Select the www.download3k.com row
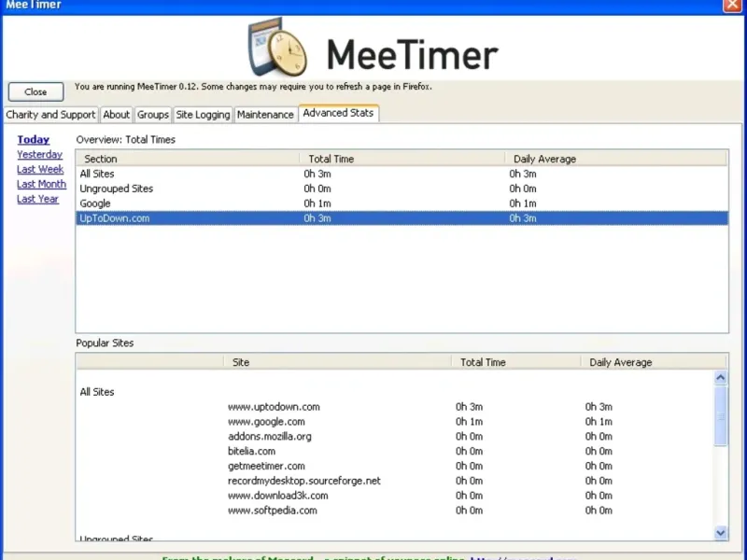This screenshot has height=560, width=747. pos(395,496)
